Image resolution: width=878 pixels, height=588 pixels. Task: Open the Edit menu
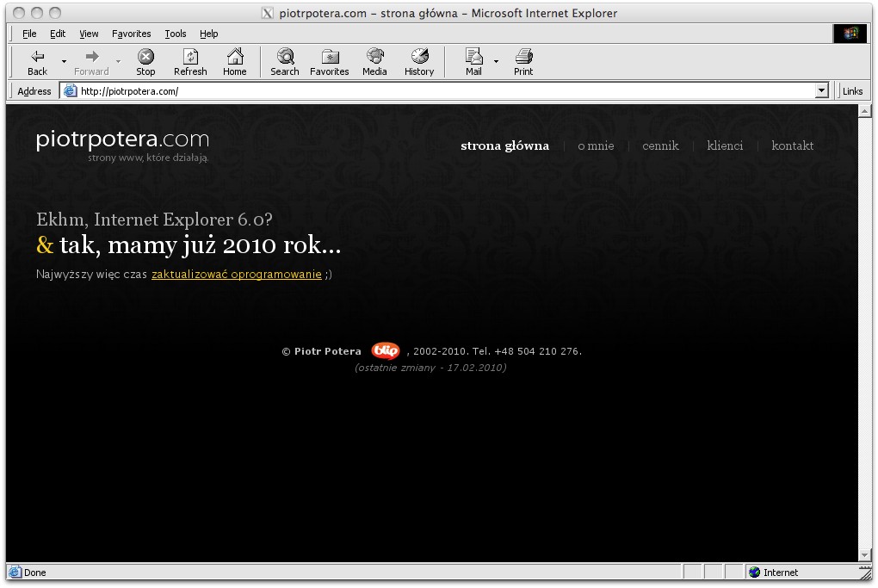(58, 34)
